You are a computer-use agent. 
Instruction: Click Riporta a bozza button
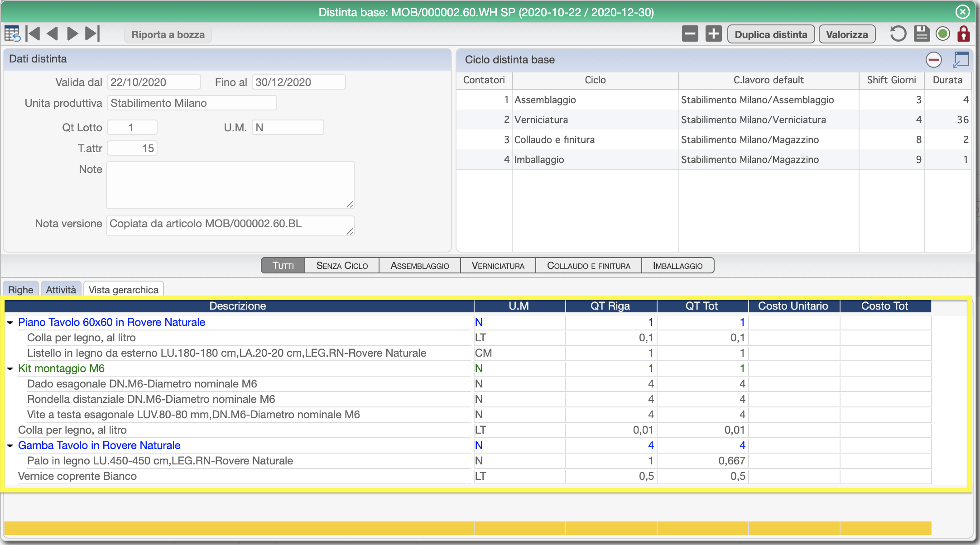click(x=168, y=35)
